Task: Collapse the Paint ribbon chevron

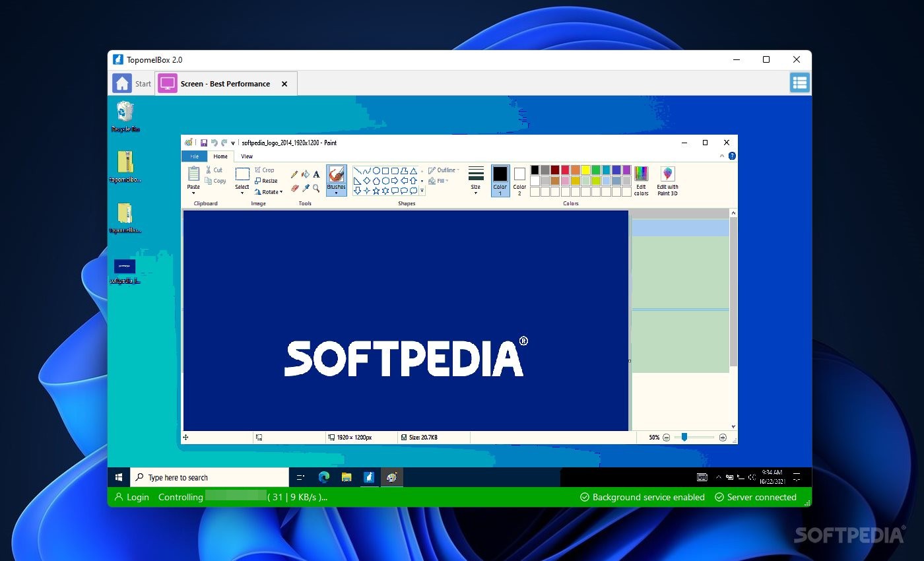Action: [722, 156]
